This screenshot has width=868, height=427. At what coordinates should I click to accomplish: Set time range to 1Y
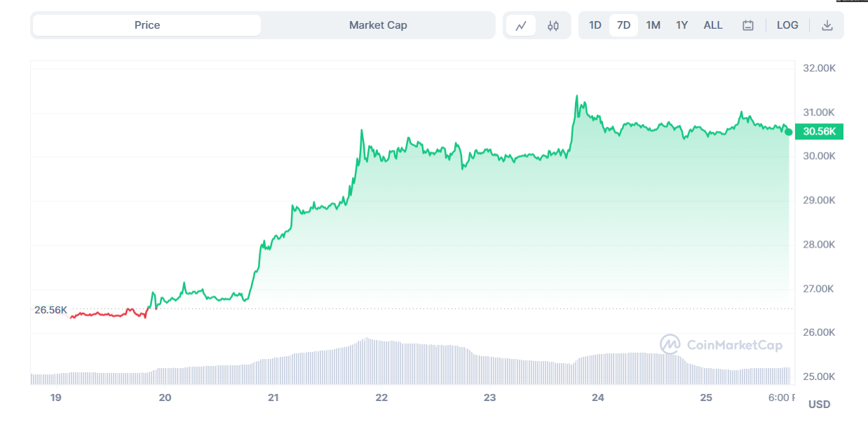pos(681,25)
